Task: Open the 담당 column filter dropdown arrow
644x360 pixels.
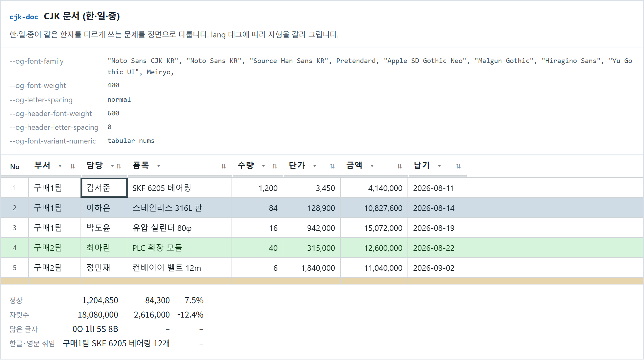Action: [x=112, y=166]
